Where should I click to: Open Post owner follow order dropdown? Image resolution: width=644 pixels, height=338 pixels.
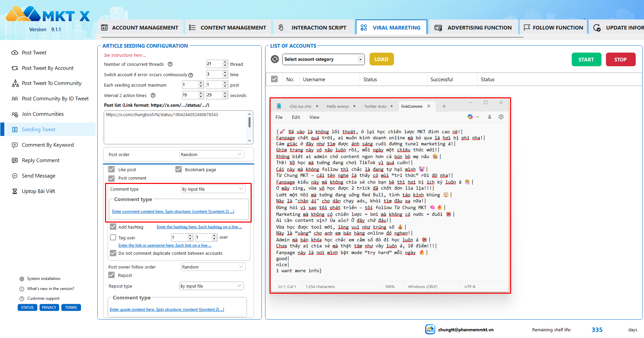coord(213,267)
